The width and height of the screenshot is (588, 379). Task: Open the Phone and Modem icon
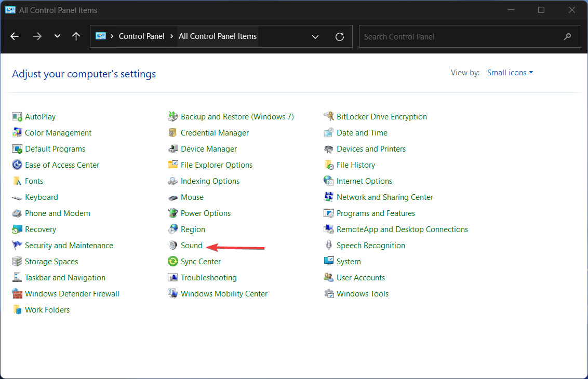click(x=17, y=213)
